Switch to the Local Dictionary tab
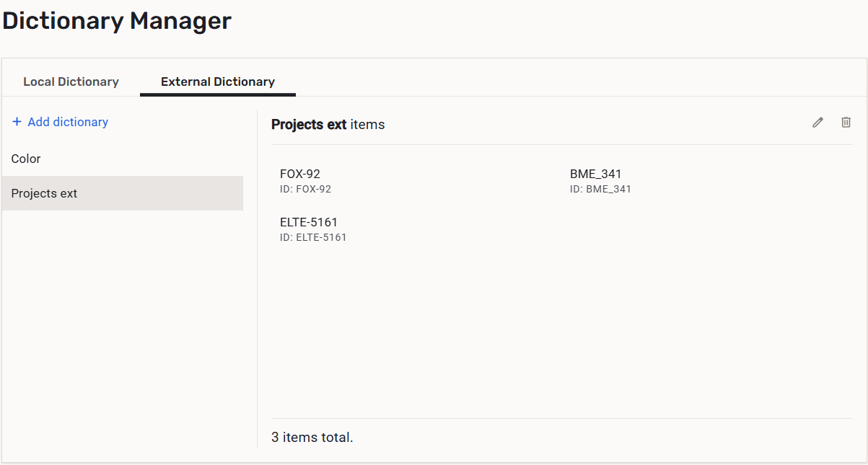Image resolution: width=868 pixels, height=465 pixels. tap(71, 81)
